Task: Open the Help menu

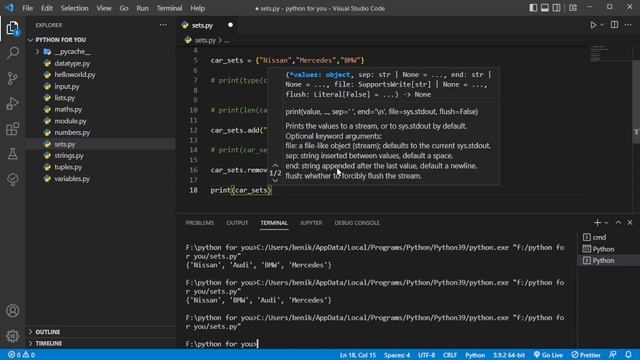Action: 198,8
